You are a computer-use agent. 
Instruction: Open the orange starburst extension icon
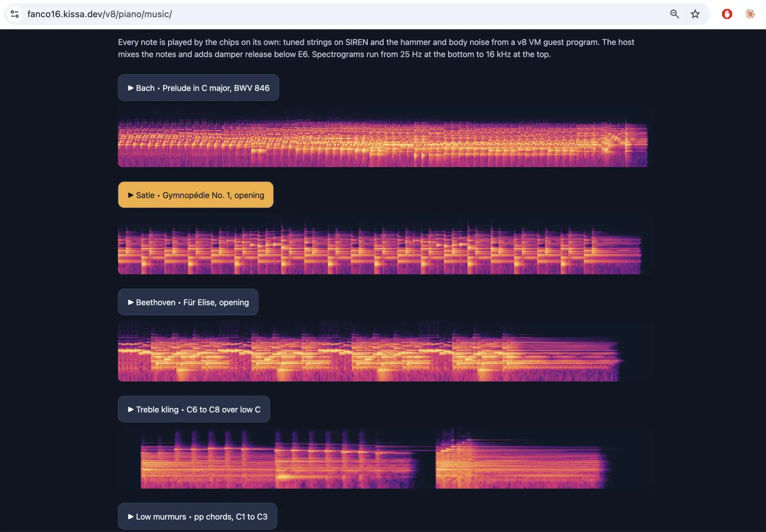click(750, 14)
